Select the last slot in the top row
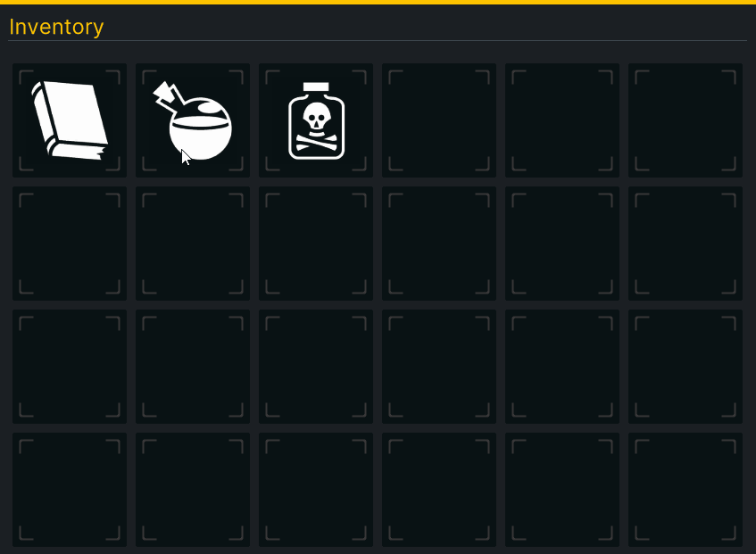The height and width of the screenshot is (554, 756). point(685,120)
